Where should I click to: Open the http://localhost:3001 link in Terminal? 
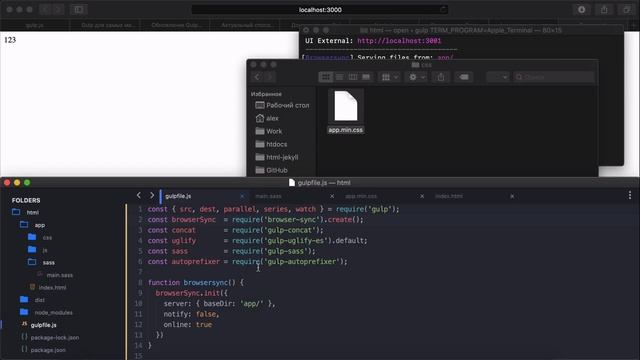pos(399,41)
